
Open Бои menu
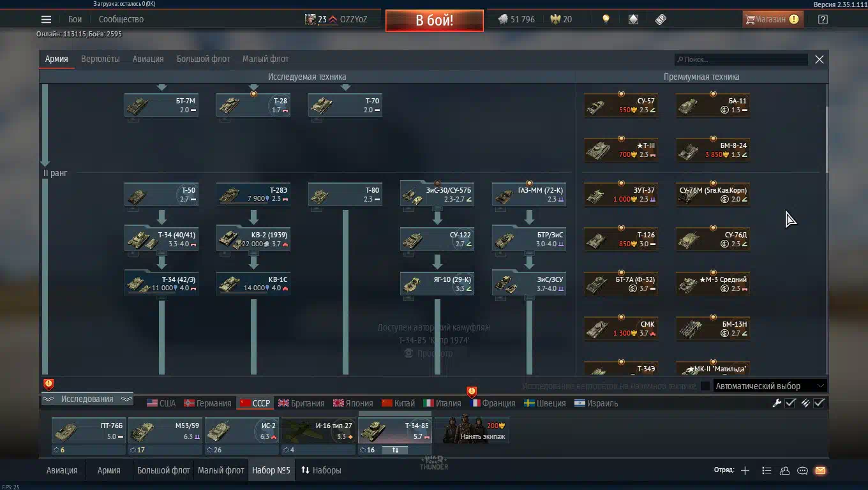point(75,19)
